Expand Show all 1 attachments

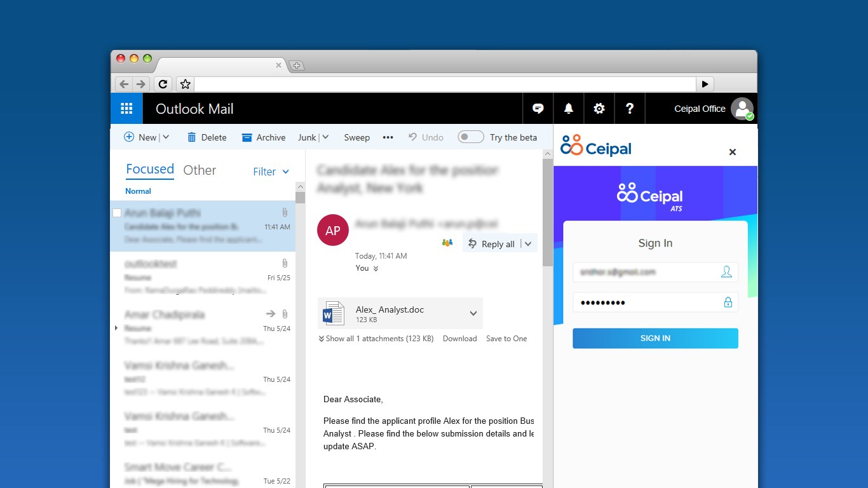376,339
